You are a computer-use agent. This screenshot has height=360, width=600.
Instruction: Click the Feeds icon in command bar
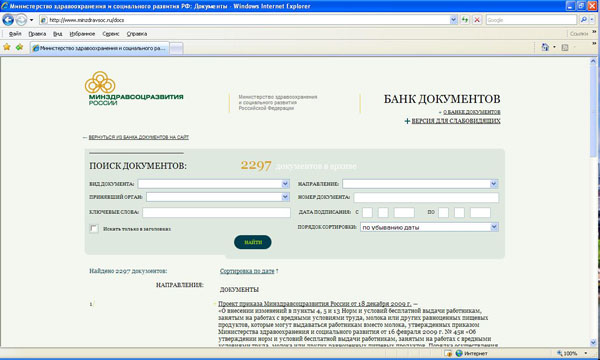pos(565,47)
